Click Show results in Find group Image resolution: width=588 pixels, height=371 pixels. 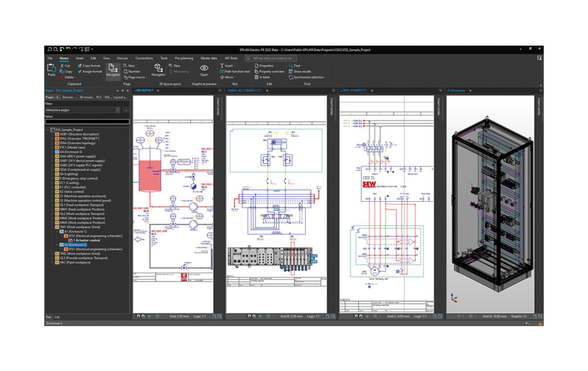click(300, 71)
